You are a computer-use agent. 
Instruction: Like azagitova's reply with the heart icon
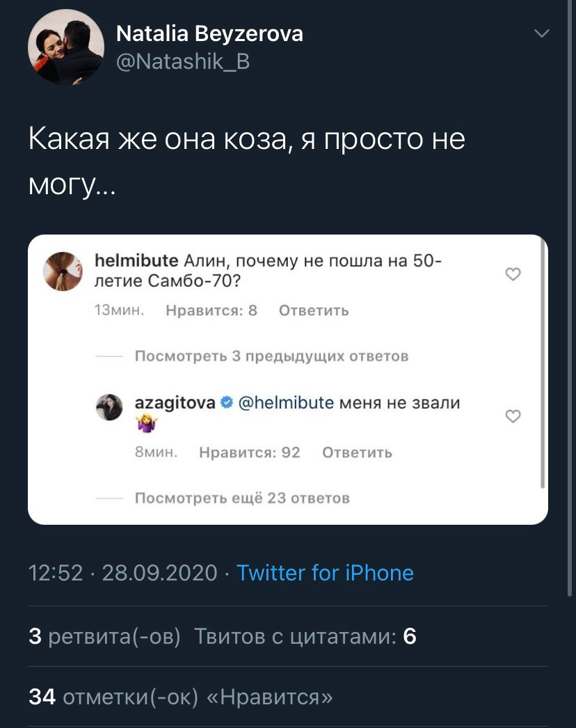tap(513, 416)
